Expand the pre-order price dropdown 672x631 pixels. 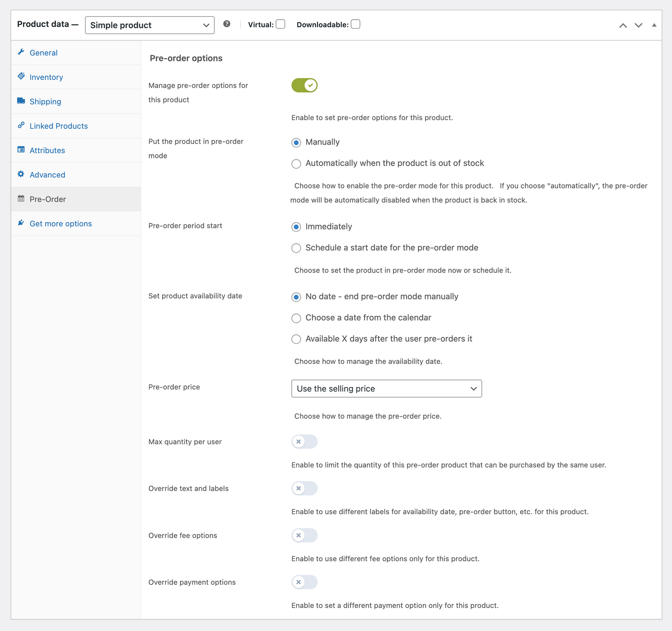[x=386, y=388]
